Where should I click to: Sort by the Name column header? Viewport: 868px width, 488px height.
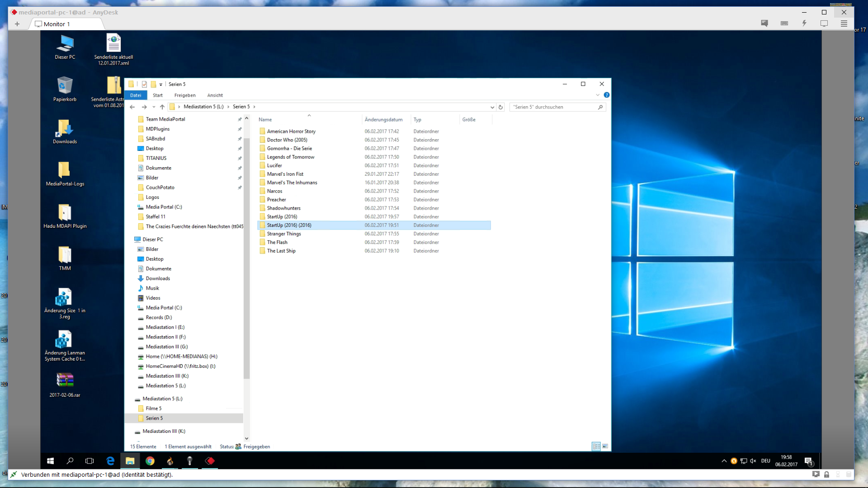309,120
